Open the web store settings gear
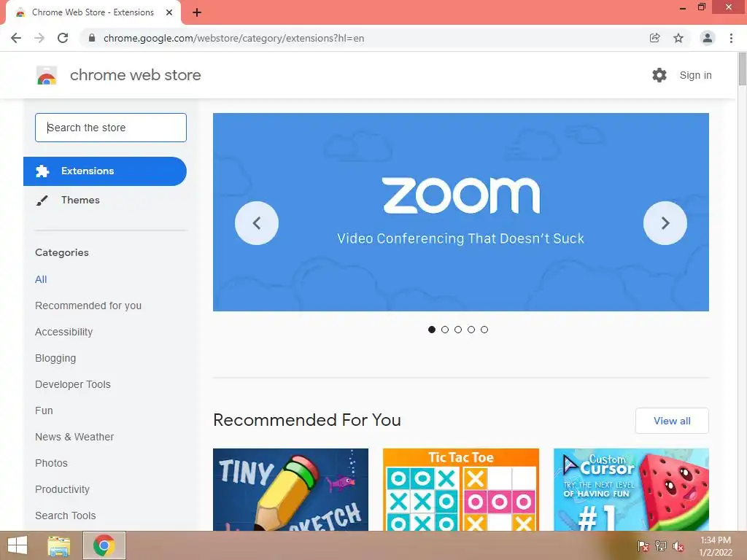The image size is (747, 560). [659, 75]
